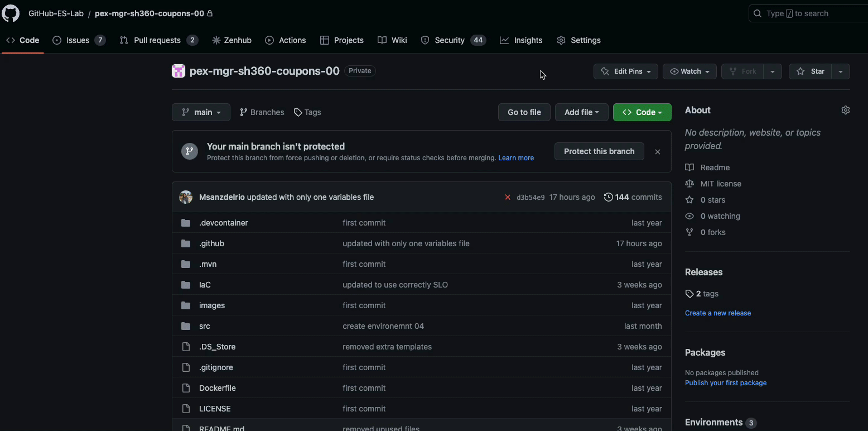
Task: Open the Insights tab
Action: tap(521, 40)
